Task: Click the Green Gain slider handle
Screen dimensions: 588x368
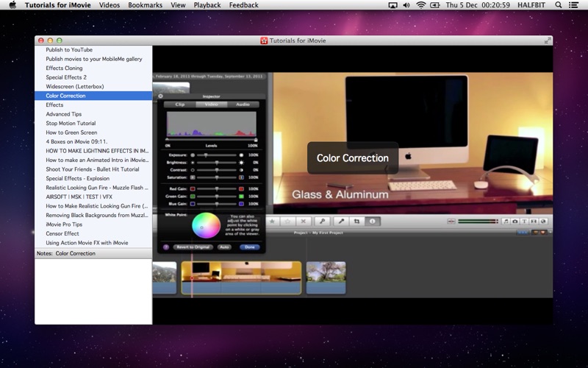Action: point(217,197)
